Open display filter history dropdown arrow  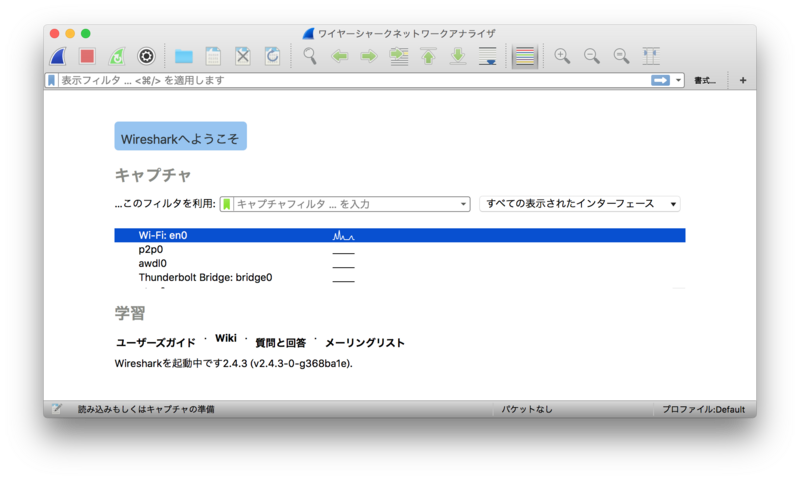coord(678,81)
